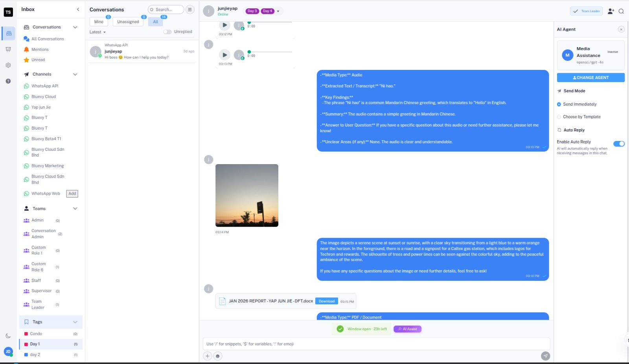Focus the conversation search box
Viewport: 629px width, 364px height.
[x=166, y=9]
